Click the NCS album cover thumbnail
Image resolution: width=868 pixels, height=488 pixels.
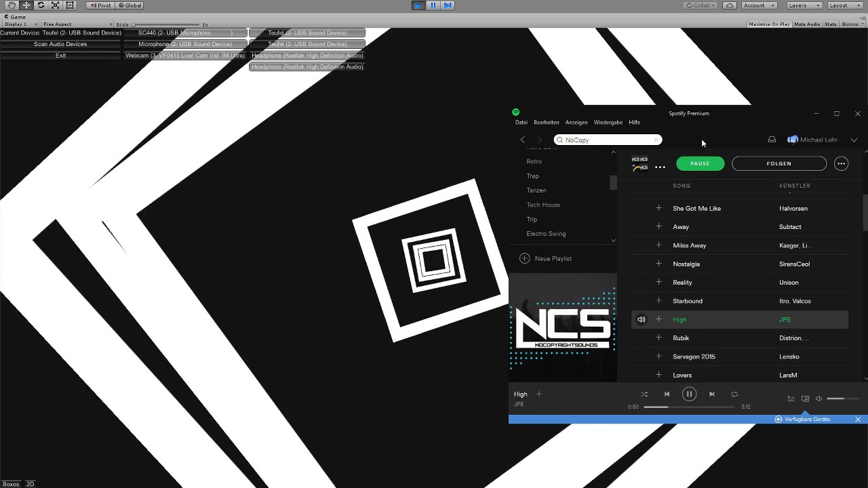(x=563, y=328)
